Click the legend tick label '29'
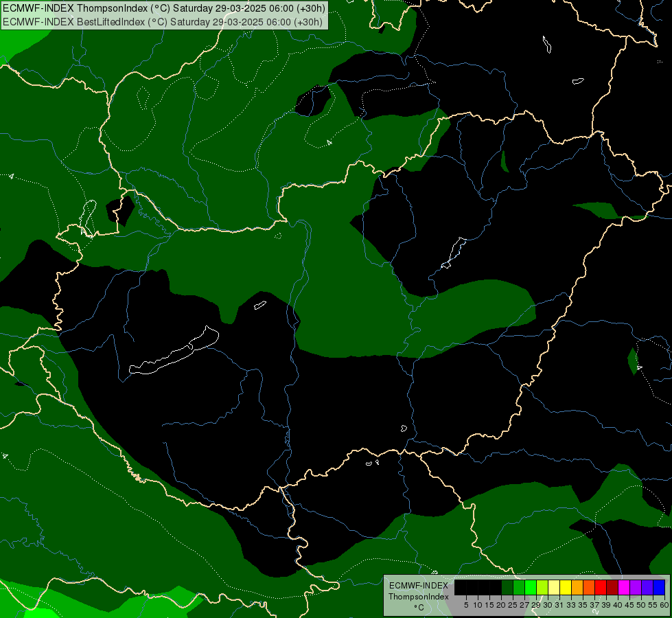 536,605
